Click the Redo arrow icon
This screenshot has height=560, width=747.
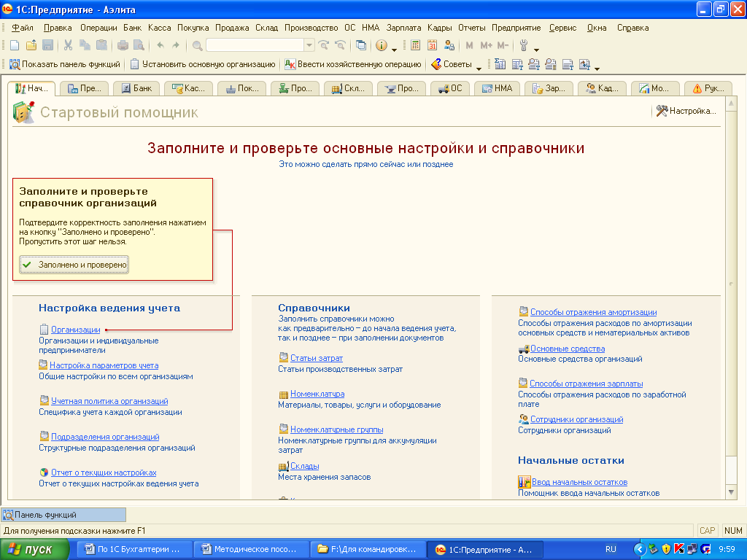(x=176, y=45)
